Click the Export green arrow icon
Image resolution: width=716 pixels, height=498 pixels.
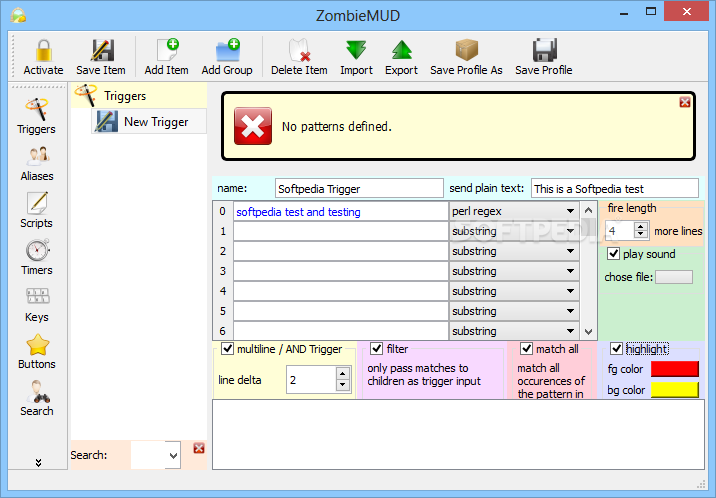coord(401,50)
